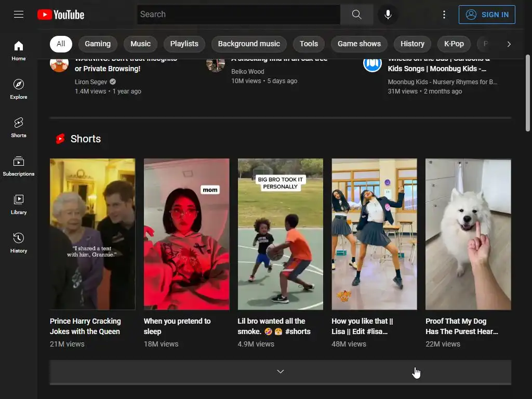Show next filter chips with right arrow
Screen dimensions: 532x399
click(509, 44)
